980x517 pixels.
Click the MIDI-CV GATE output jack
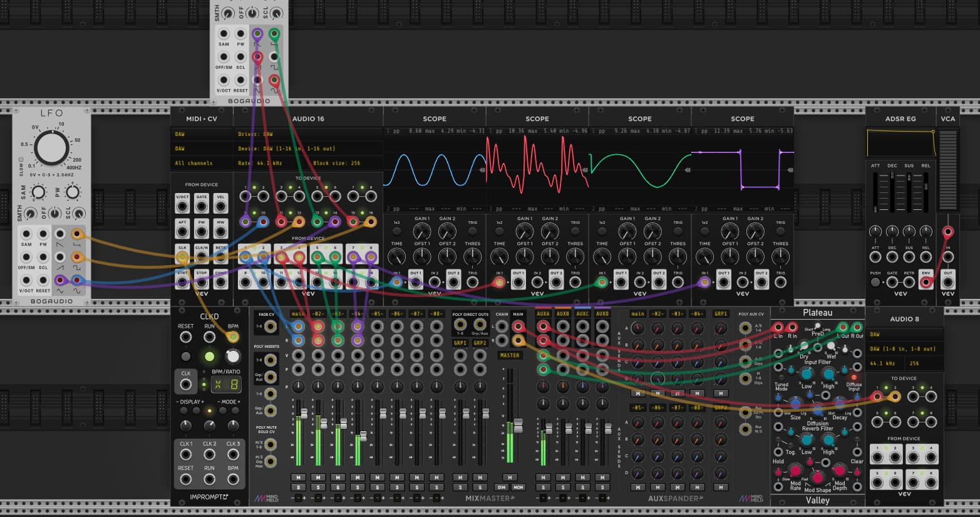(202, 203)
